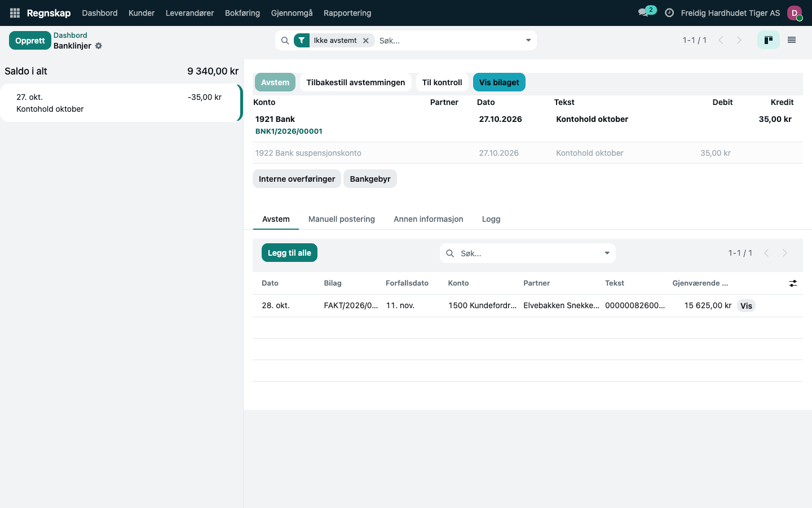Click the Til kontroll button
Screen dimensions: 812x508
[x=442, y=82]
